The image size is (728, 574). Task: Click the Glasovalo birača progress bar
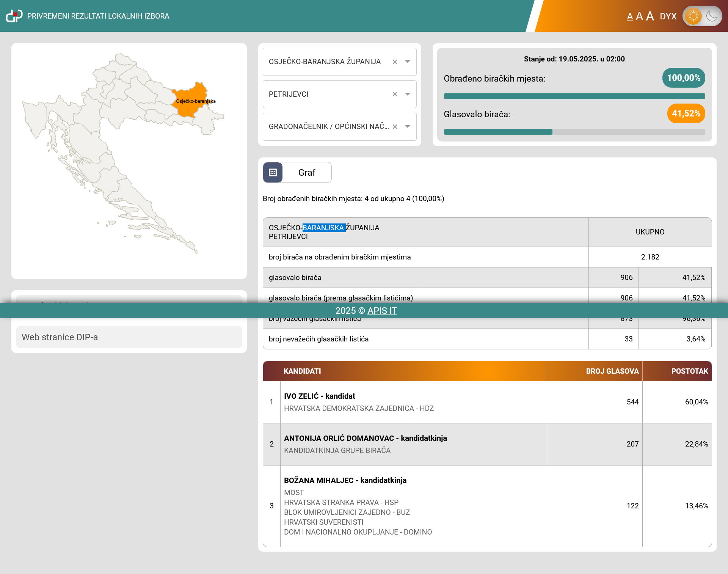coord(574,132)
